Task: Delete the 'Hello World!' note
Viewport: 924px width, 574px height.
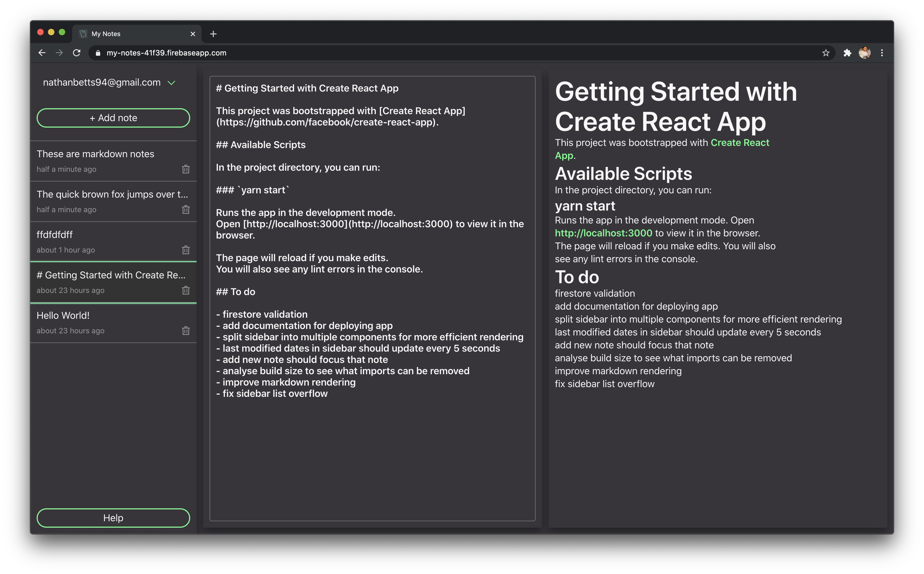Action: (186, 331)
